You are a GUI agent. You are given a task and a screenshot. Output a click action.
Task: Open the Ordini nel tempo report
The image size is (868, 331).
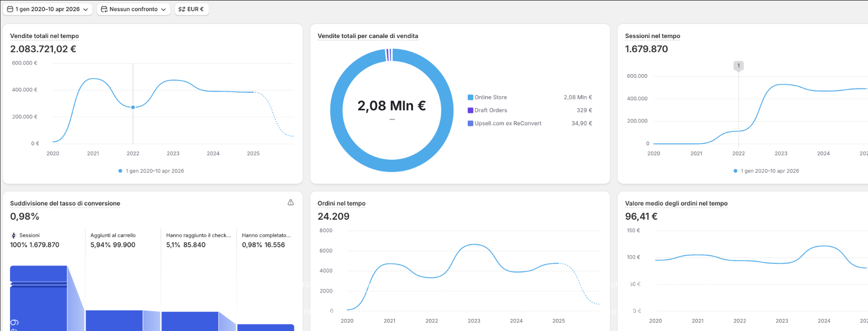341,204
